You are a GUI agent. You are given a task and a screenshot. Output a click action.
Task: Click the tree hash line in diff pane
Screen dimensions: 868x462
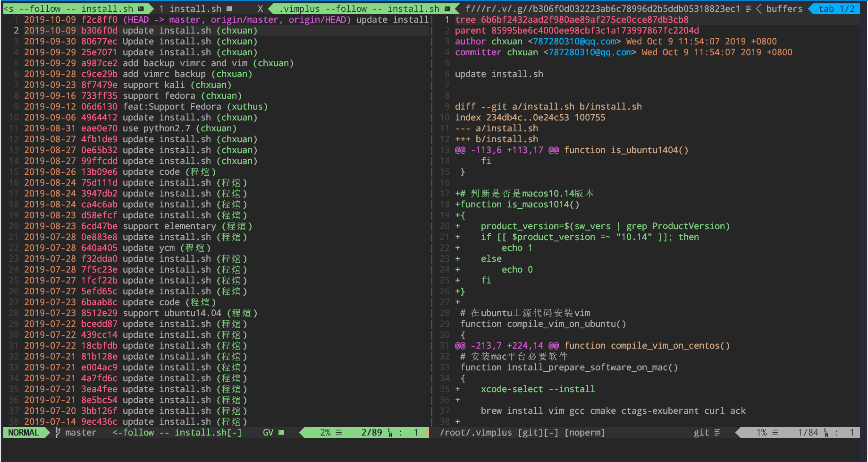coord(572,20)
